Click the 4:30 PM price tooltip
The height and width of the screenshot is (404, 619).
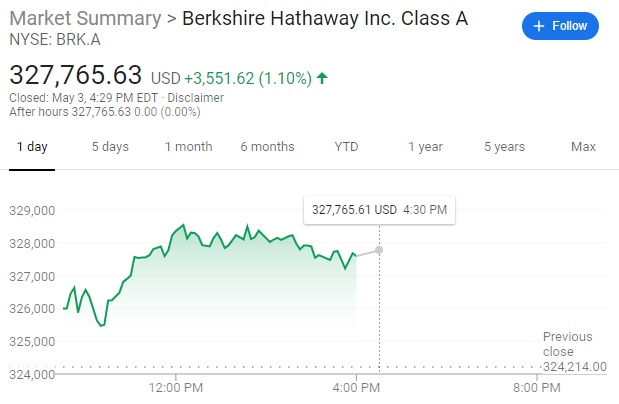coord(379,210)
